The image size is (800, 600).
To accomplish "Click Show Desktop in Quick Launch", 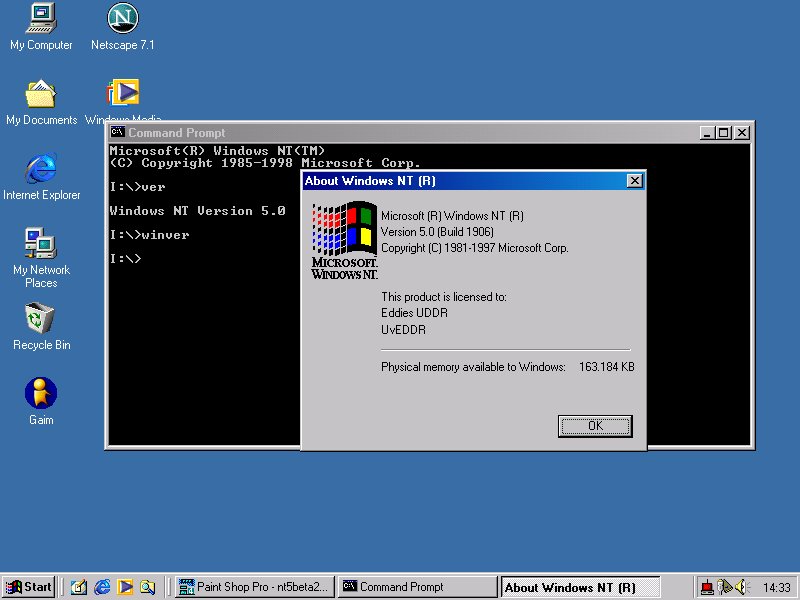I will (x=79, y=587).
